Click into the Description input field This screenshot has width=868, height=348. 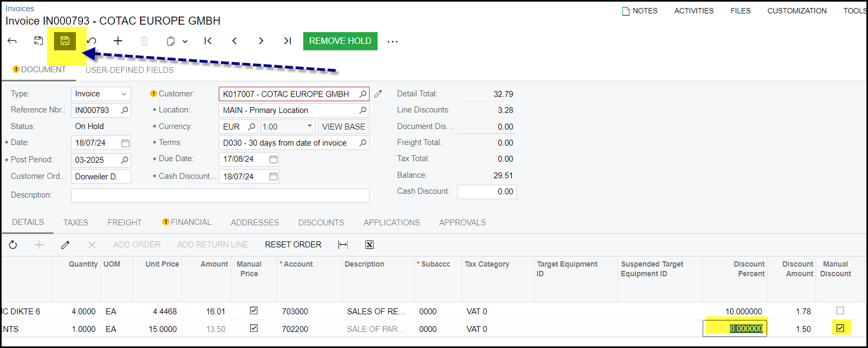pyautogui.click(x=220, y=195)
